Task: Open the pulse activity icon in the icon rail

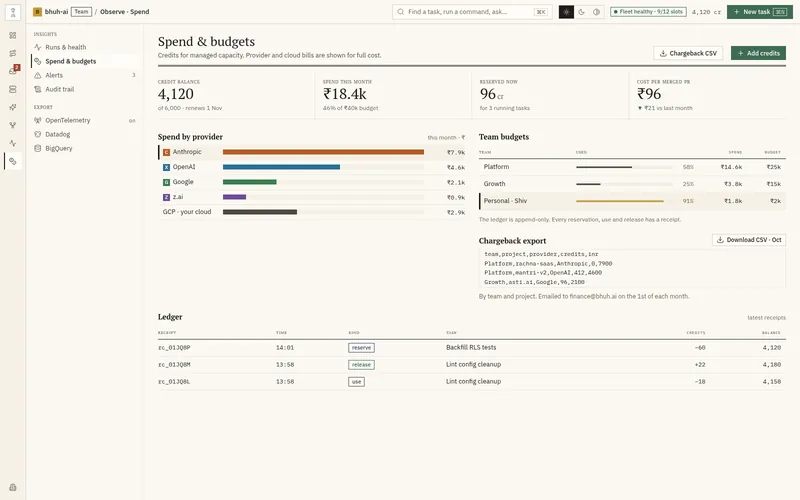Action: point(13,143)
